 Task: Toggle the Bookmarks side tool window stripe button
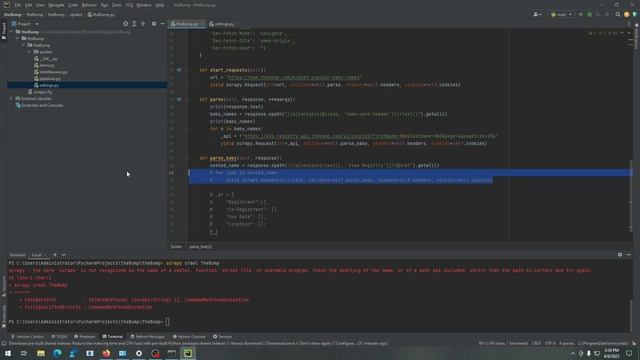click(4, 316)
